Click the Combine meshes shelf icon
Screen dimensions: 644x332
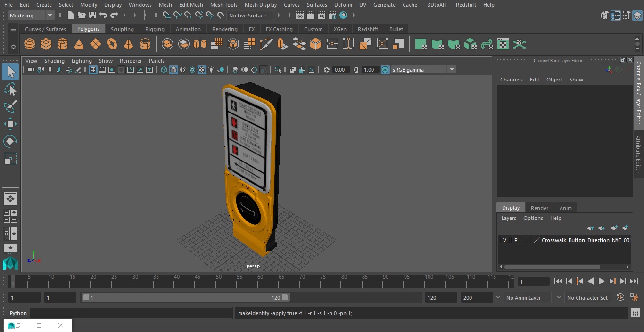[x=167, y=44]
